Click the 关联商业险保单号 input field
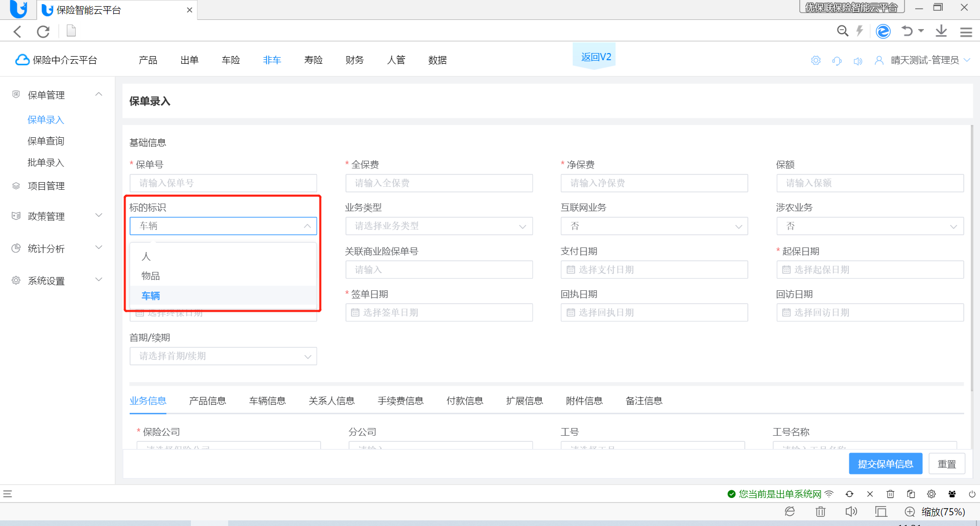Image resolution: width=980 pixels, height=526 pixels. pyautogui.click(x=439, y=270)
